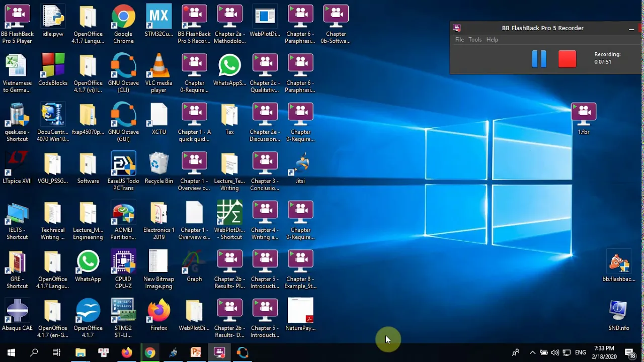Select the Vietnamese to Germa... spreadsheet icon

click(x=17, y=73)
